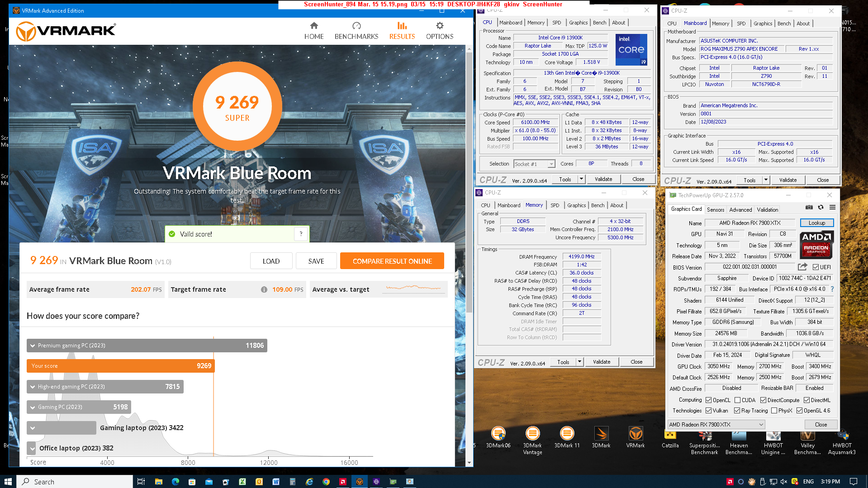
Task: Click the BIOS export share icon in GPU-Z
Action: (802, 267)
